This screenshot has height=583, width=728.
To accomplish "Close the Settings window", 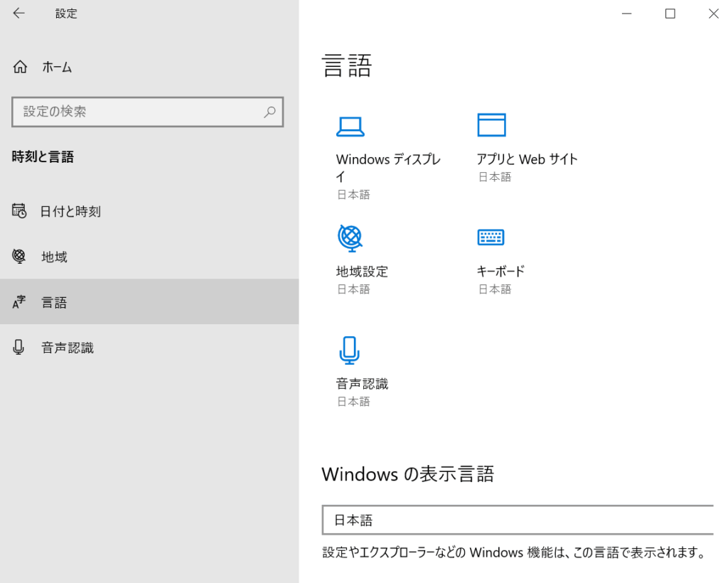I will [x=713, y=14].
